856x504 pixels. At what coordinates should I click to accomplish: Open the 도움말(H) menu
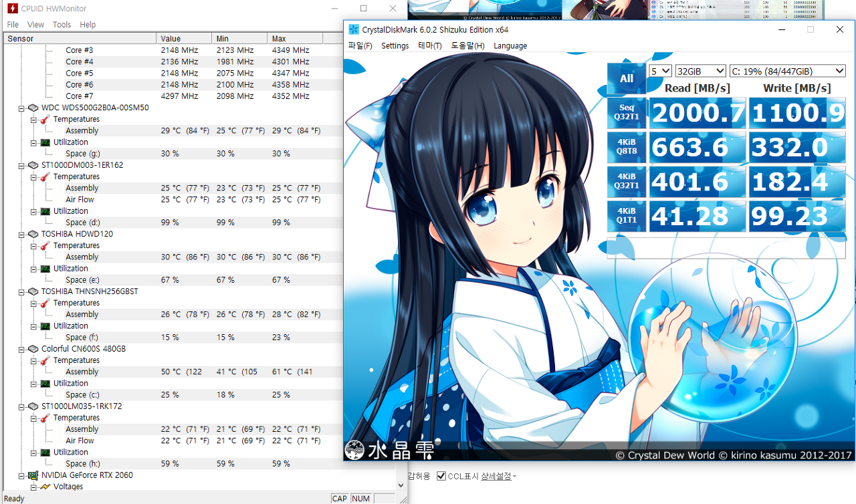tap(467, 46)
